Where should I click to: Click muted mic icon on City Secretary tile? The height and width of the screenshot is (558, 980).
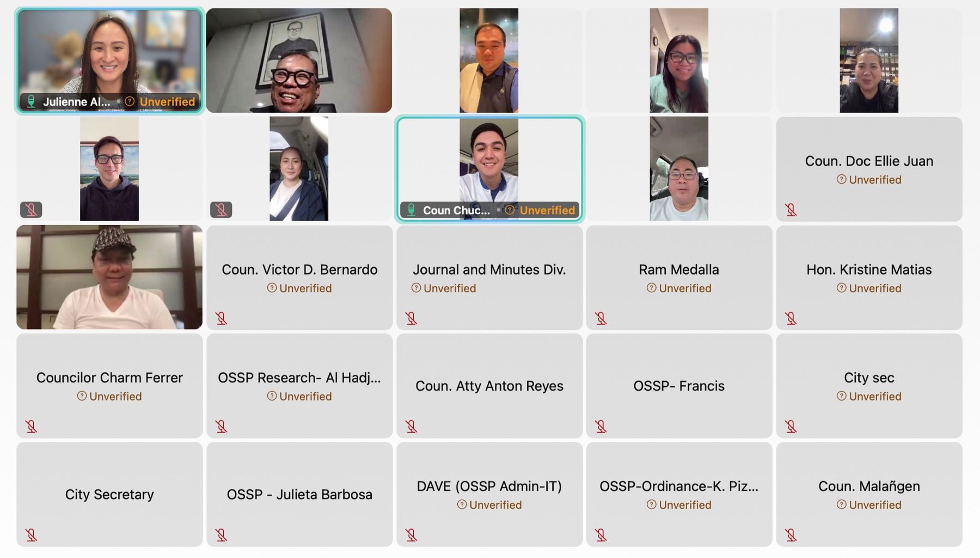32,535
